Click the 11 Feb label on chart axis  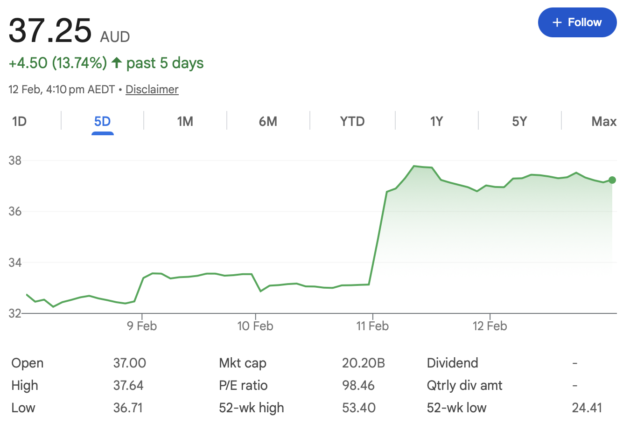(x=372, y=325)
